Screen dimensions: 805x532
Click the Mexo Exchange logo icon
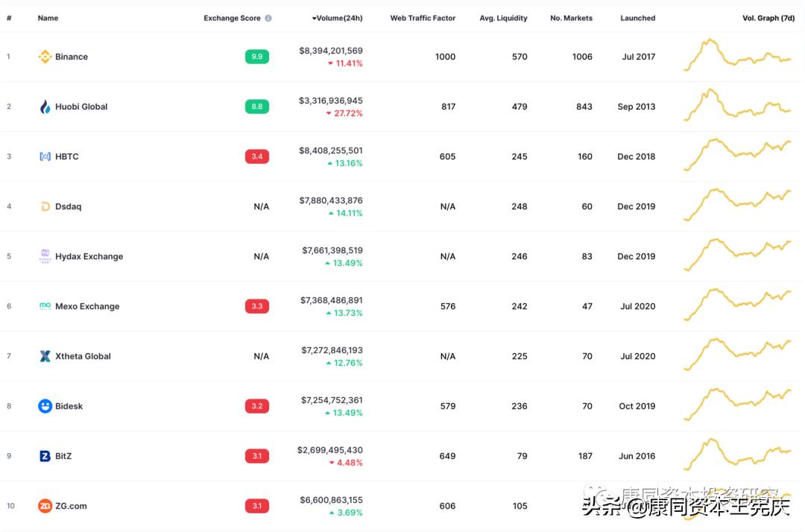pos(45,306)
